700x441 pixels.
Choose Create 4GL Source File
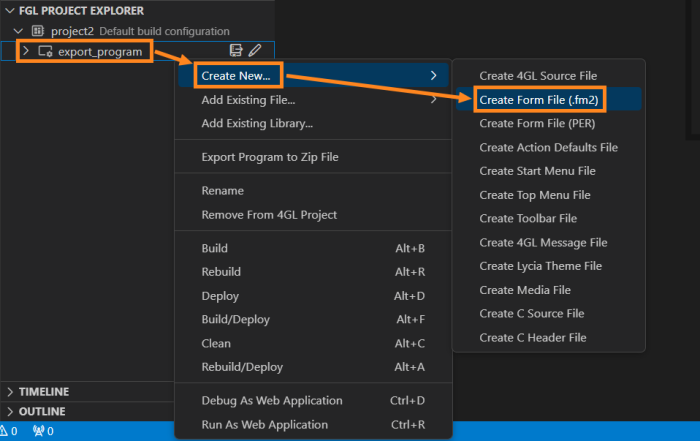click(x=537, y=75)
